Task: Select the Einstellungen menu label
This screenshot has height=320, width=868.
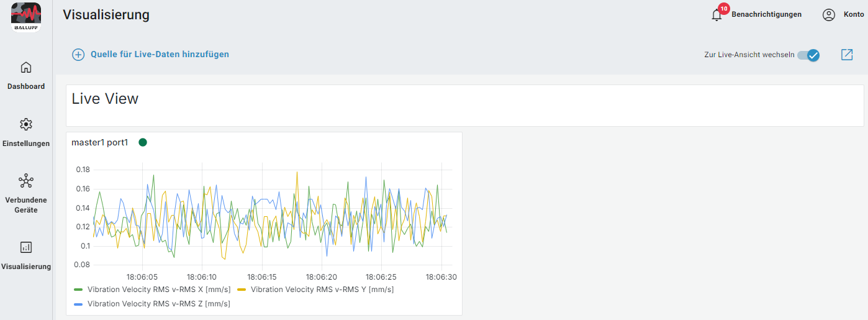Action: (x=26, y=144)
